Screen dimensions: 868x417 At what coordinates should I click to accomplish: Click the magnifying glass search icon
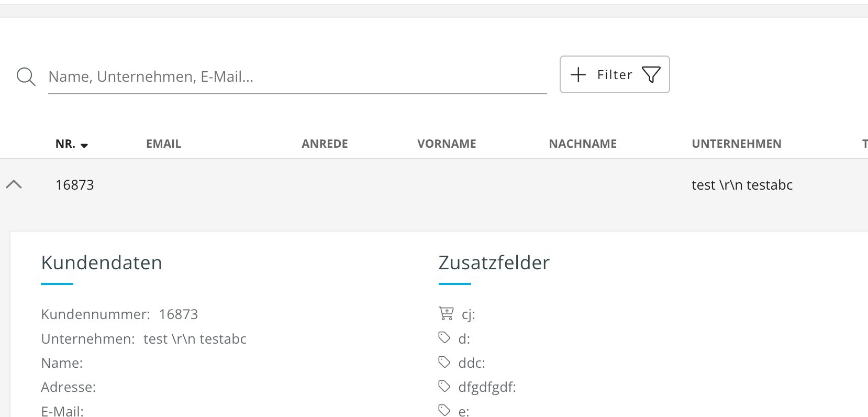26,76
